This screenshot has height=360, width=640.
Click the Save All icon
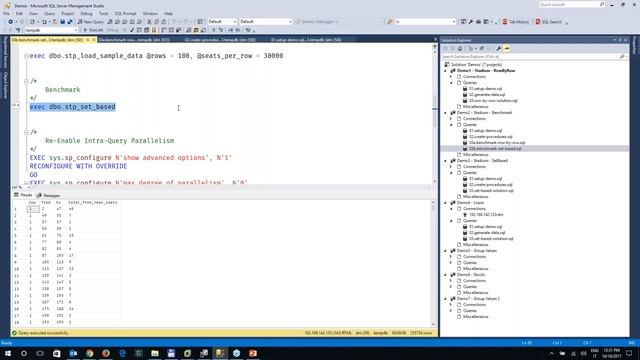70,22
